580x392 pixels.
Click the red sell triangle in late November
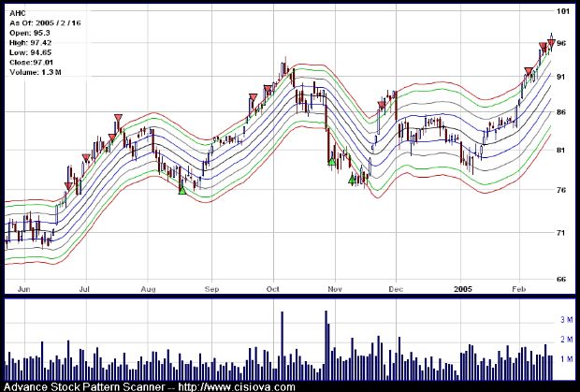pos(382,106)
